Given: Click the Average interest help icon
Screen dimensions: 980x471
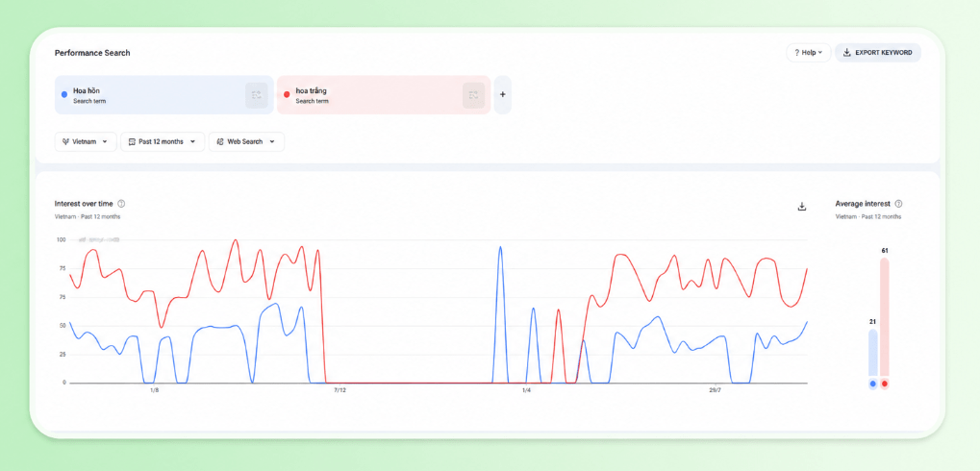Looking at the screenshot, I should [899, 204].
